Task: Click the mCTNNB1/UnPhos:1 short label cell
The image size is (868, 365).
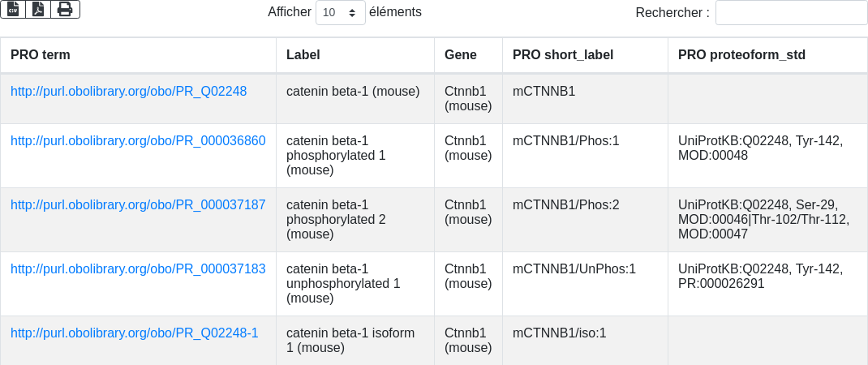Action: coord(574,269)
